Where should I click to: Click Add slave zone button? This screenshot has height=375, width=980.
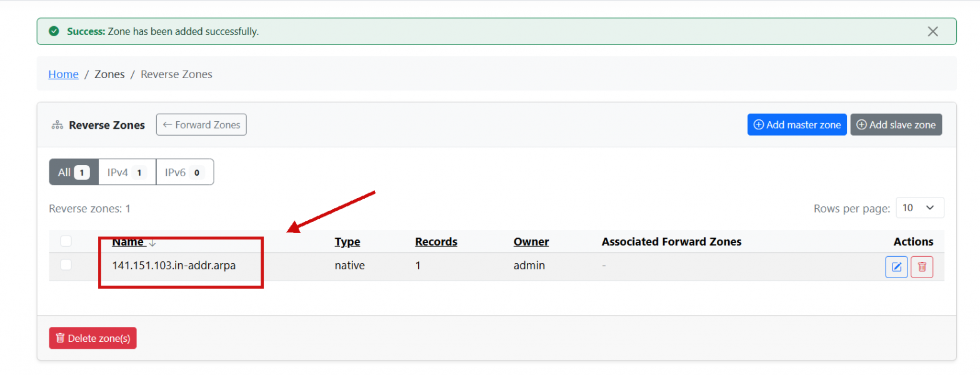coord(896,124)
